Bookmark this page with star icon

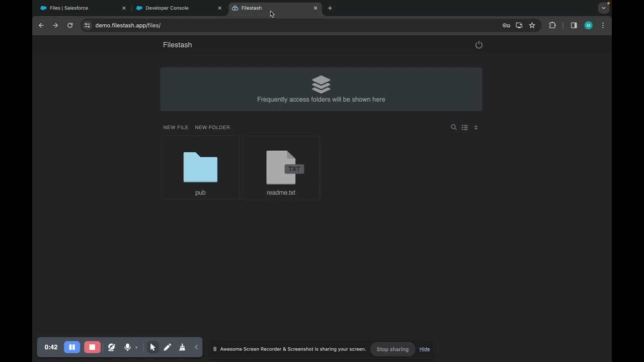[532, 25]
